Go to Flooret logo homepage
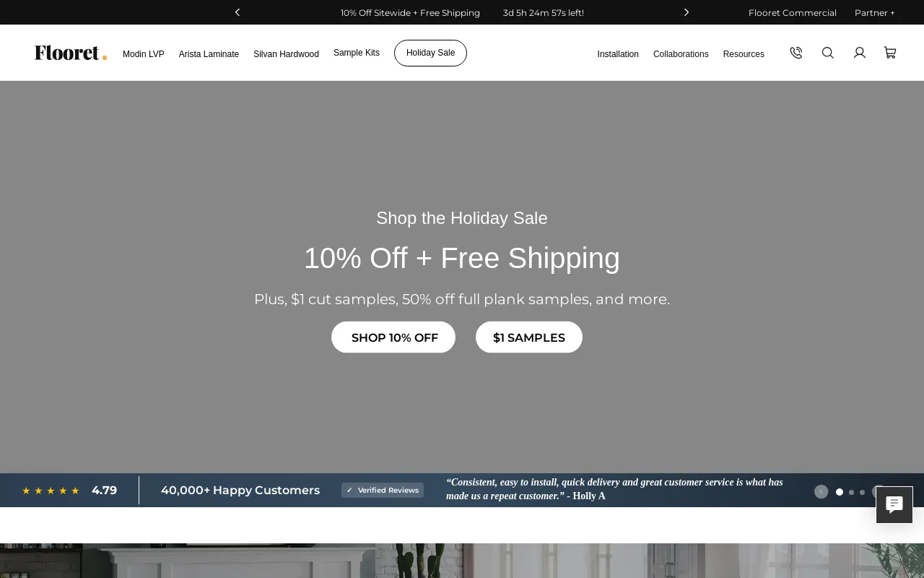The height and width of the screenshot is (578, 924). [x=71, y=53]
